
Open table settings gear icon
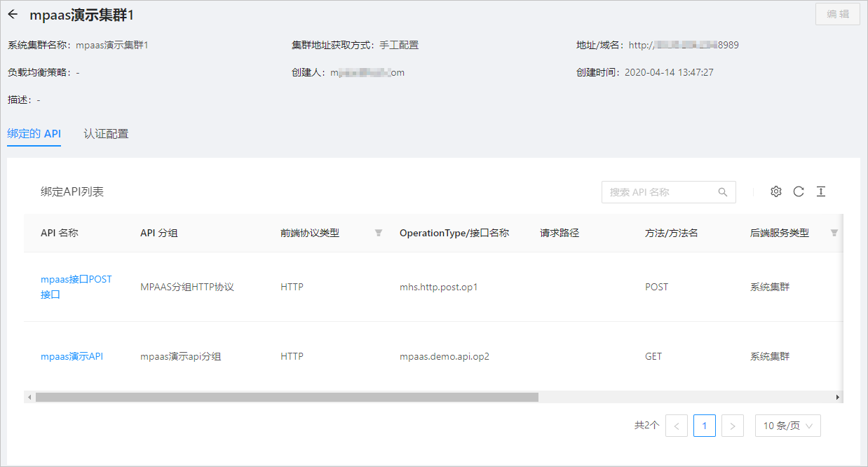point(775,191)
